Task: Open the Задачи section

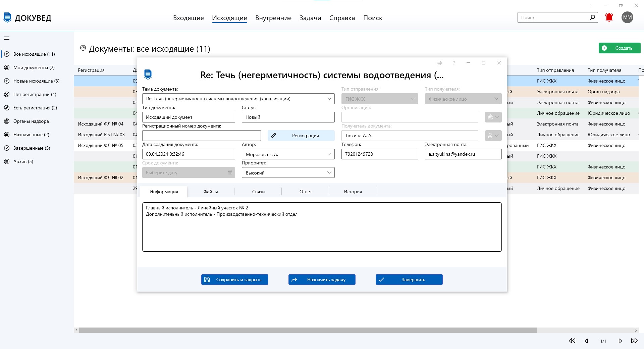Action: (310, 18)
